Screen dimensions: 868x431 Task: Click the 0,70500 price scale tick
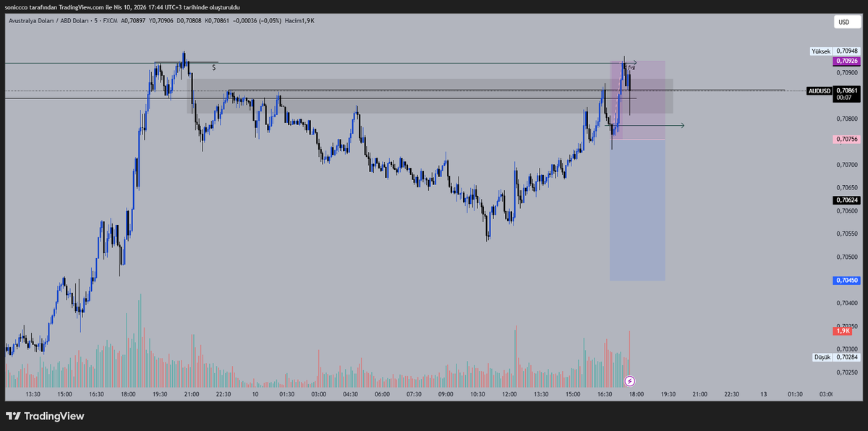(x=846, y=257)
